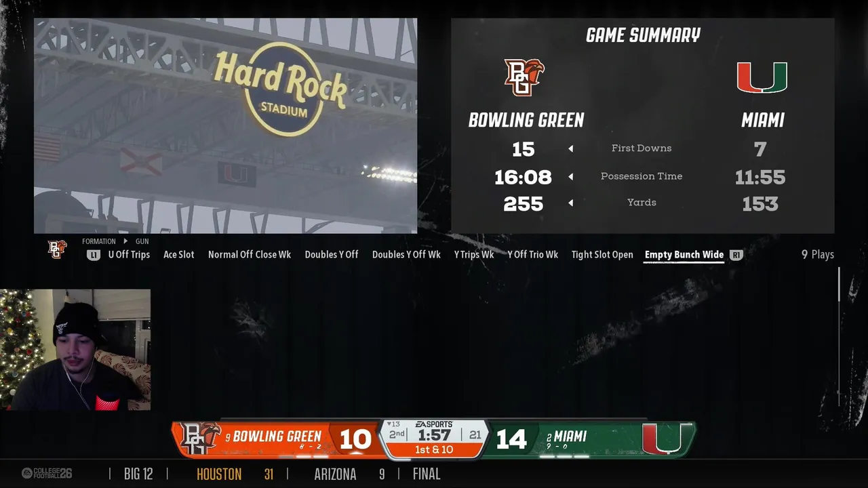Select the Y Off Trio Wk formation
The image size is (868, 488).
(533, 255)
